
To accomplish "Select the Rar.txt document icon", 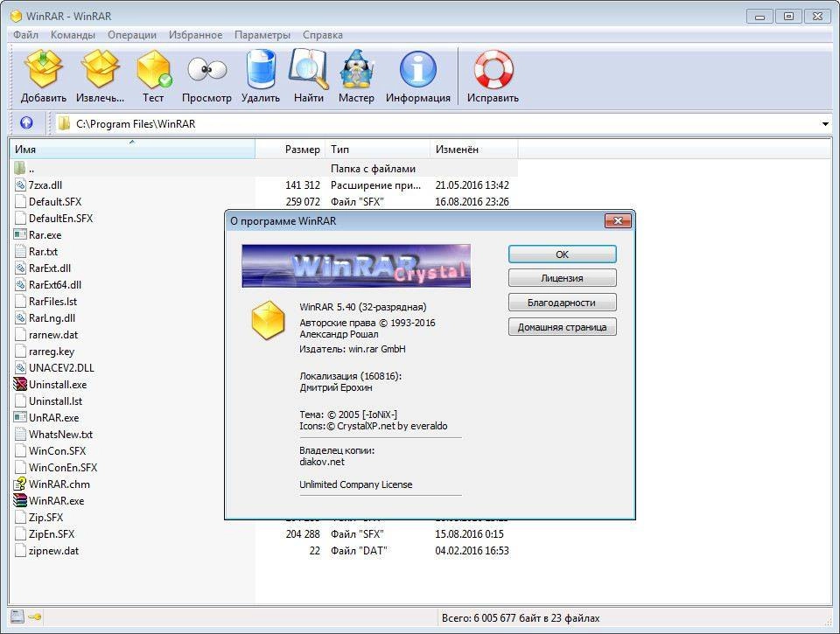I will click(20, 251).
